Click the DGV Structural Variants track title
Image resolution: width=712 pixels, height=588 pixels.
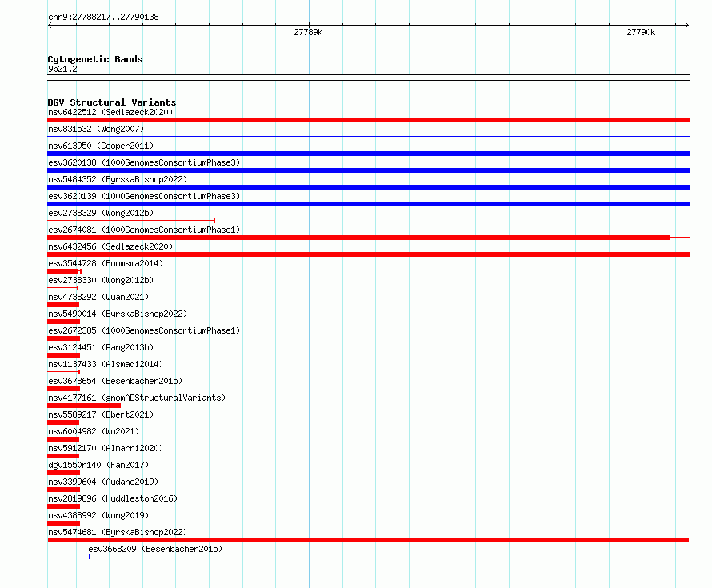[112, 102]
